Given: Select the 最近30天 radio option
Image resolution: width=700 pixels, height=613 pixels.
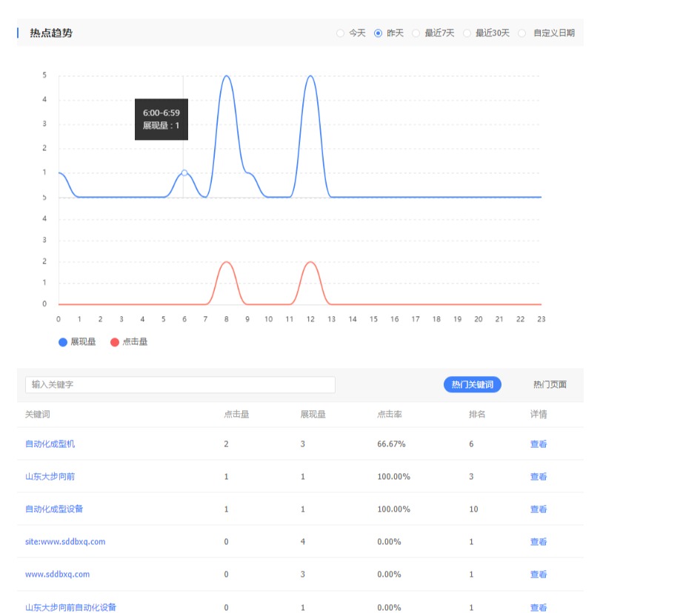Looking at the screenshot, I should (x=467, y=33).
